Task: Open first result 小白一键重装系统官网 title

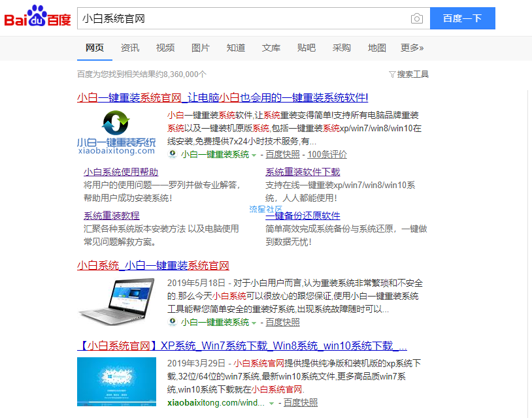Action: [223, 97]
